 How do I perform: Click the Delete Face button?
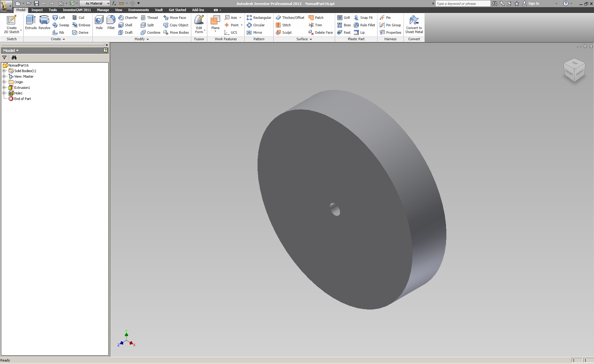(321, 32)
